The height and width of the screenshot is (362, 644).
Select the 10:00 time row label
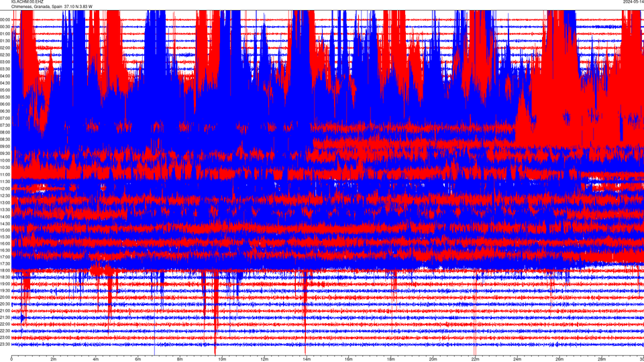5,160
